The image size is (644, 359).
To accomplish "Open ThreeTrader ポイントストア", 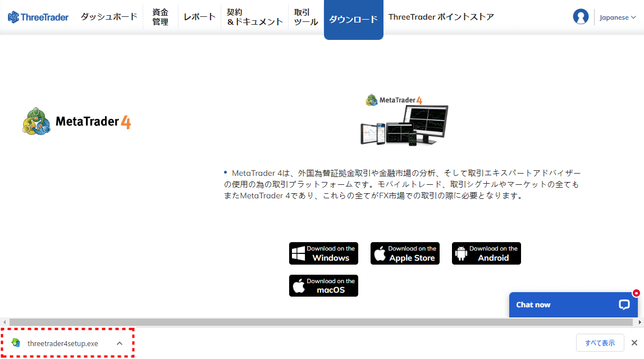I will click(441, 17).
